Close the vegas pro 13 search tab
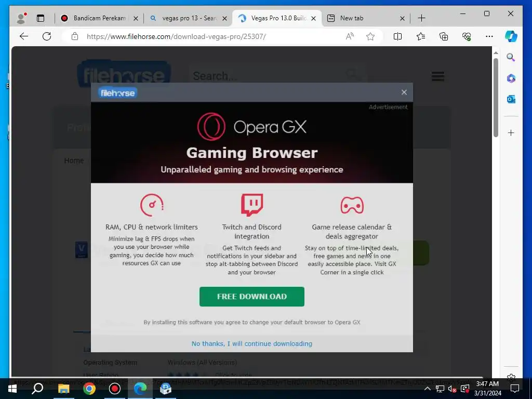The image size is (532, 399). click(x=224, y=18)
